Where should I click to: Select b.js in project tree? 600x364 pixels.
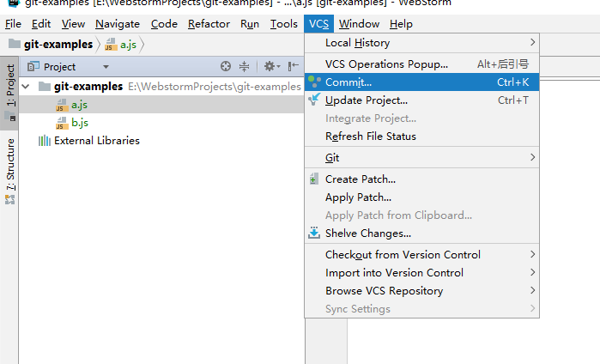pyautogui.click(x=79, y=123)
